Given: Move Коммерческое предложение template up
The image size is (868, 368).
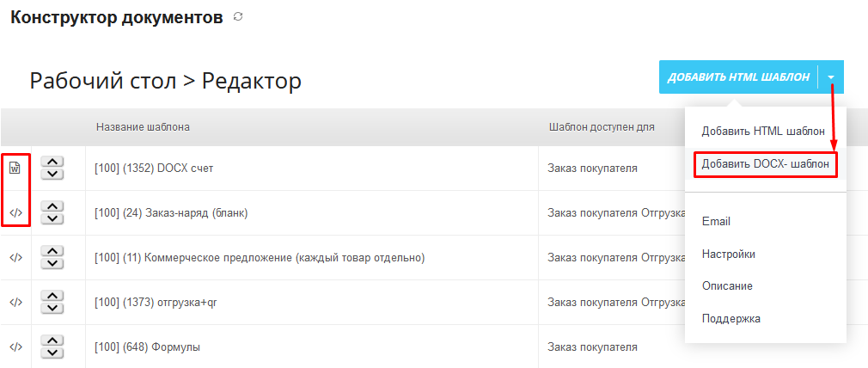Looking at the screenshot, I should pyautogui.click(x=53, y=251).
